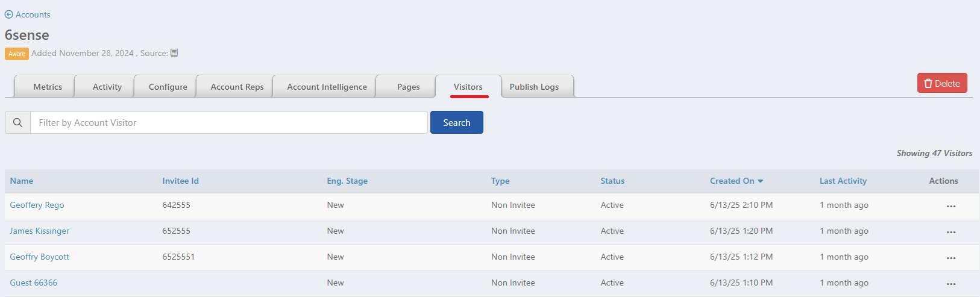Open visitor Guest 66366
The width and height of the screenshot is (980, 297).
[34, 283]
